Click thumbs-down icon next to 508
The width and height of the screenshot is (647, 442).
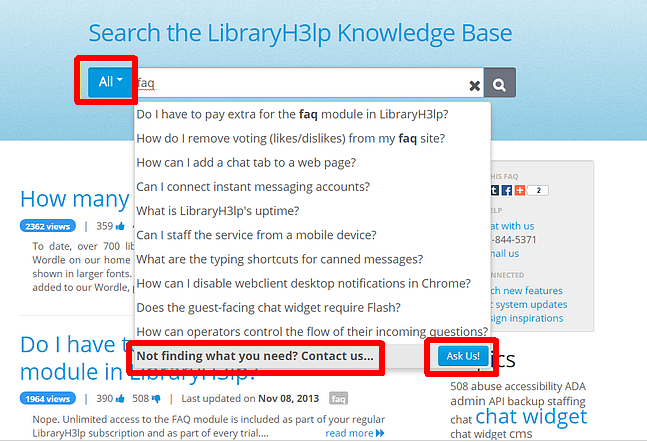156,399
